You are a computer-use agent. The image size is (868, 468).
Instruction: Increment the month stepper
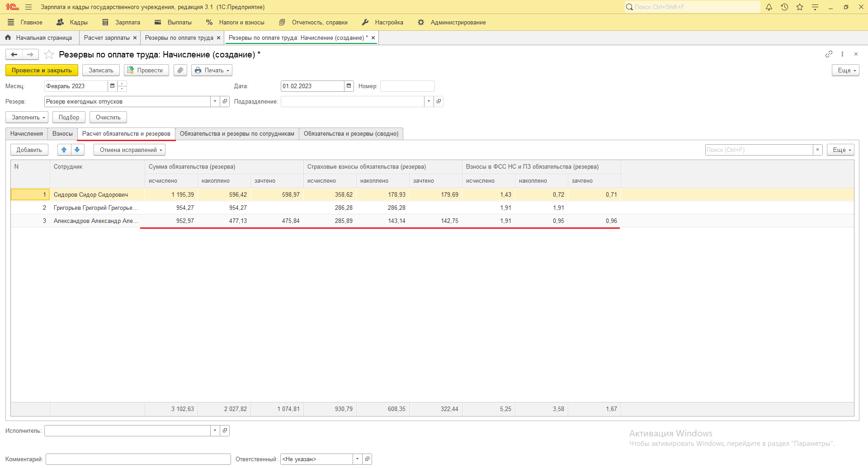pos(122,84)
